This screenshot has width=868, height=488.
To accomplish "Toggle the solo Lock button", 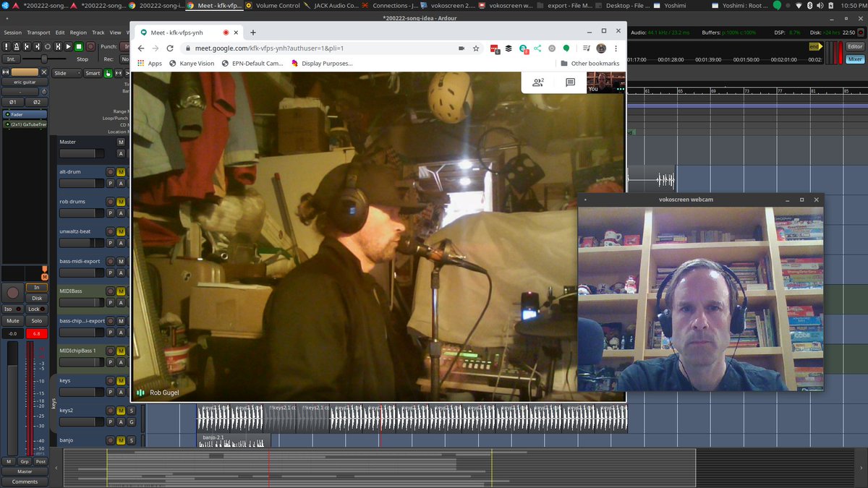I will [37, 309].
